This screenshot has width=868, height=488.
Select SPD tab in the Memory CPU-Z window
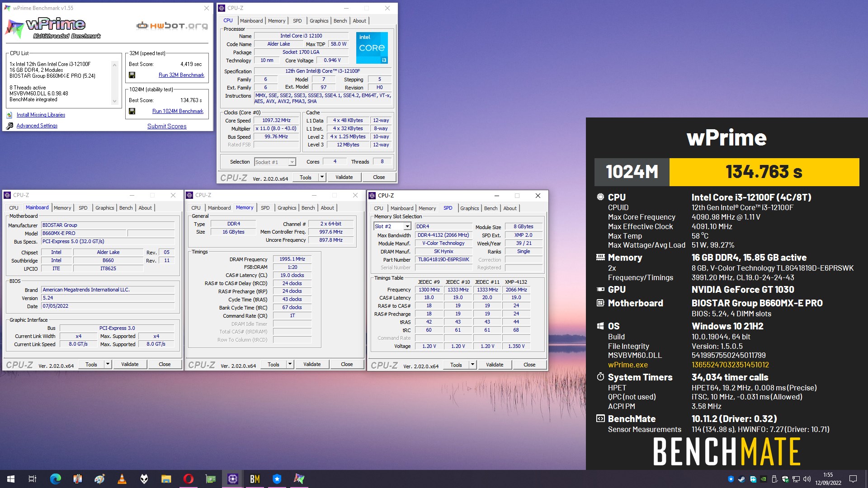(265, 208)
